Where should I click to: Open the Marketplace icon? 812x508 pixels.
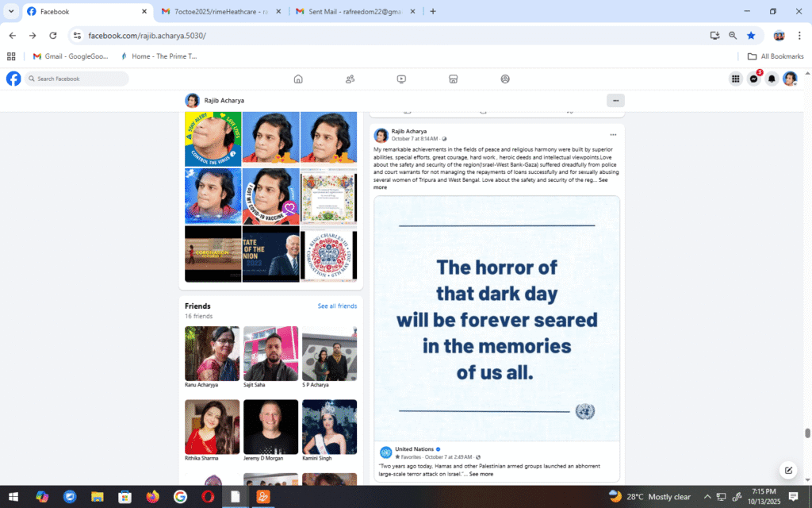pyautogui.click(x=454, y=79)
